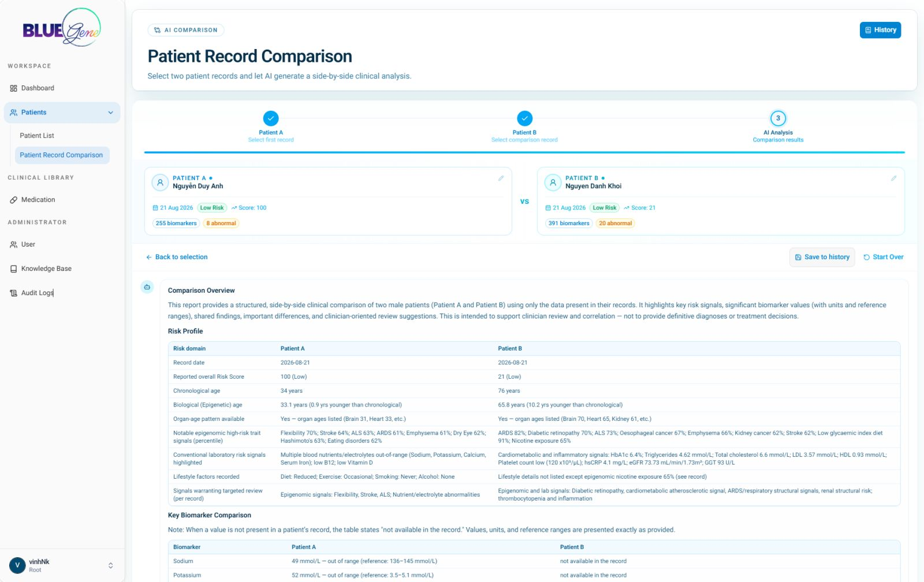Click Patient B avatar icon
Viewport: 924px width, 582px height.
pos(553,182)
